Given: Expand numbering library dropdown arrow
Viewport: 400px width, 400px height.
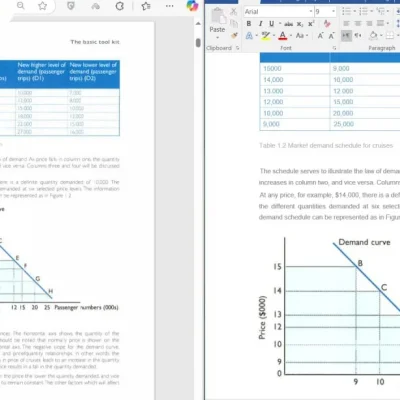Looking at the screenshot, I should pyautogui.click(x=371, y=12).
